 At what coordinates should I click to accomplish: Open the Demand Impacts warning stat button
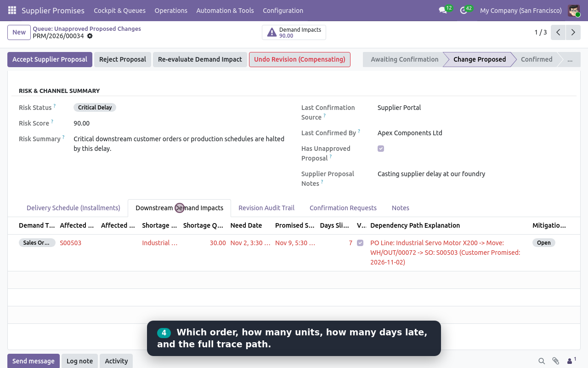tap(294, 32)
